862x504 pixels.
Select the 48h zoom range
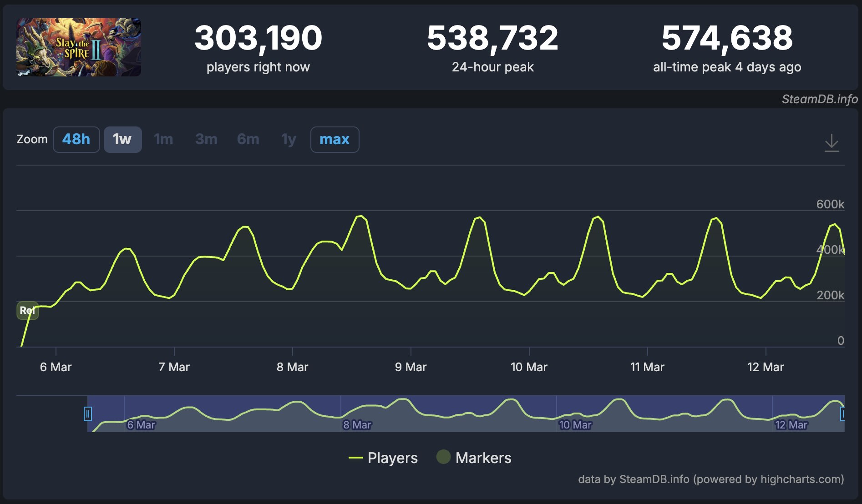click(76, 139)
